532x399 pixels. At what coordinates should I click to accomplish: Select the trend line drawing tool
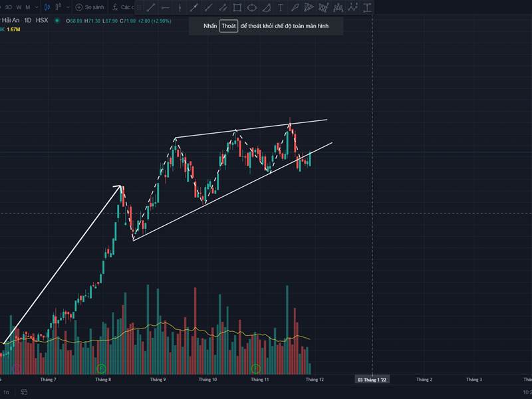coord(151,7)
